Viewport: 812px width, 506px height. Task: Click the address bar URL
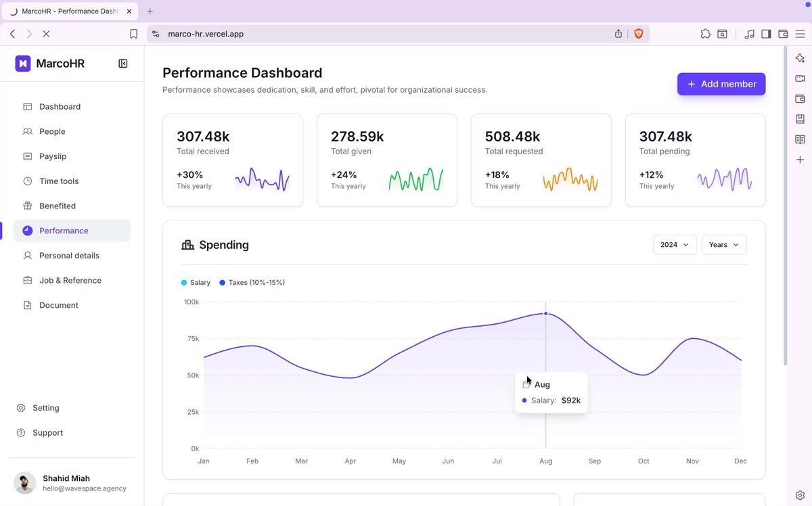pyautogui.click(x=206, y=34)
